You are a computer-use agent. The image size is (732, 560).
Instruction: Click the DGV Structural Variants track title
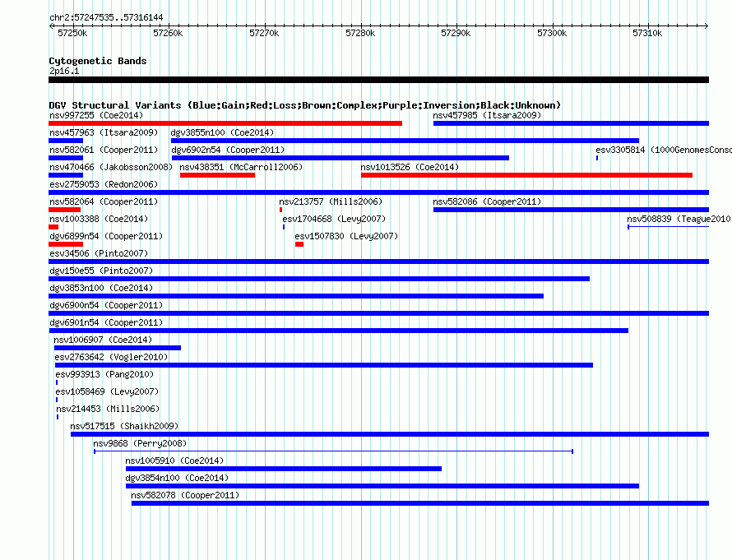coord(305,105)
